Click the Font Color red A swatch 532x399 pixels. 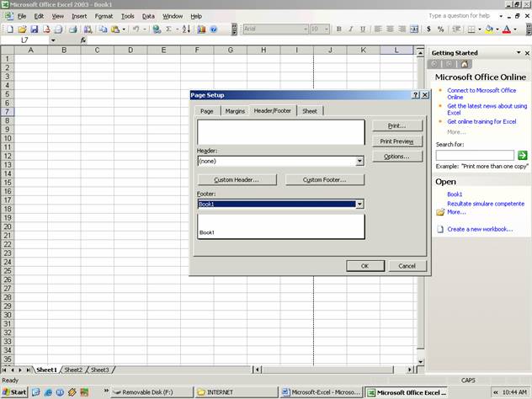(507, 29)
